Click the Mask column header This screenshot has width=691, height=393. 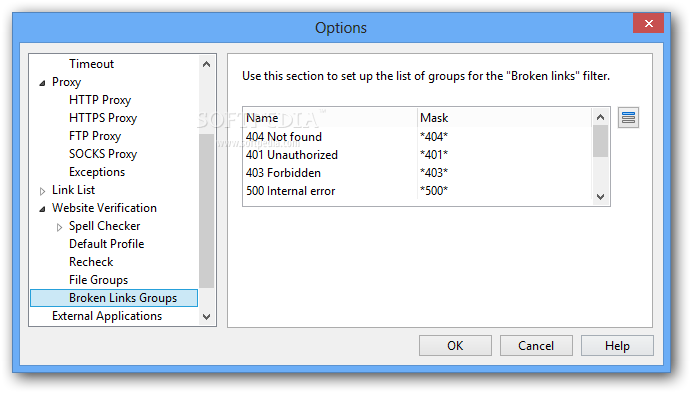504,118
